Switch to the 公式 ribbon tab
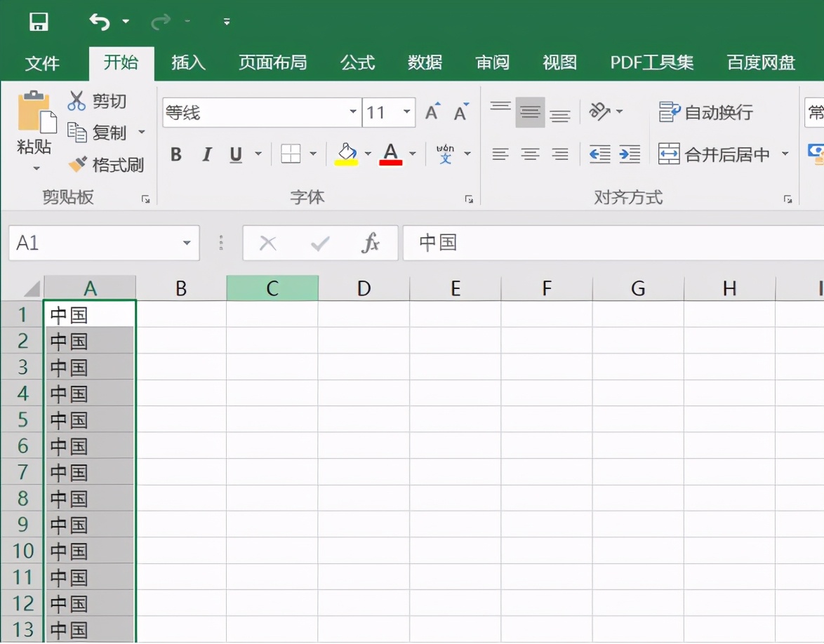 tap(357, 62)
